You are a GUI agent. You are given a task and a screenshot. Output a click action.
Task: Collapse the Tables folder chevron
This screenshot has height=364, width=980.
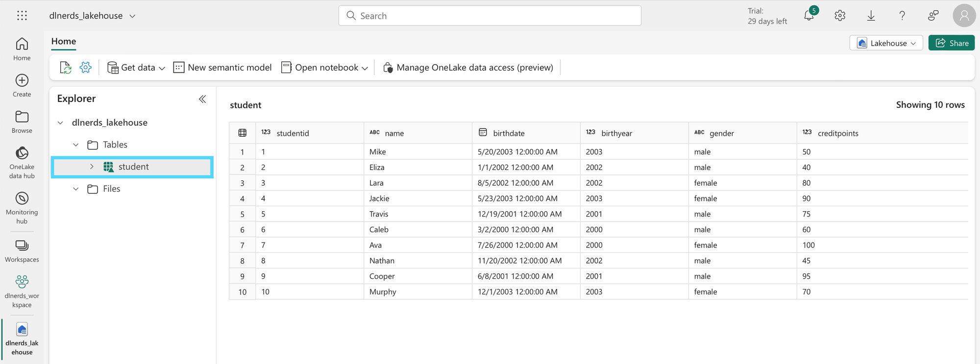click(x=76, y=145)
